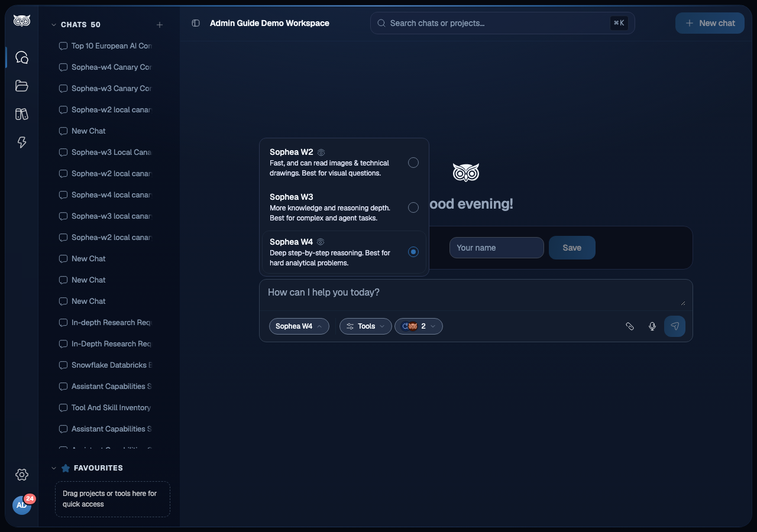Click chat bubble icon for Tool And Skill Inventory

pos(63,408)
